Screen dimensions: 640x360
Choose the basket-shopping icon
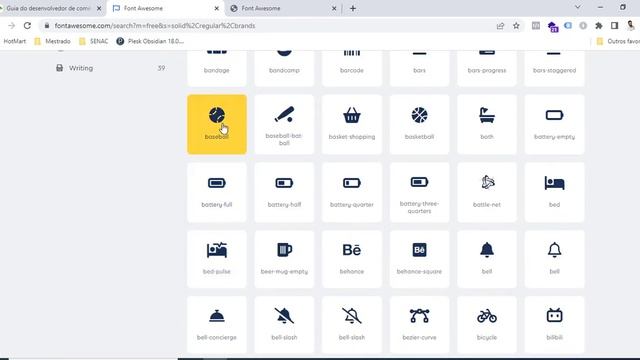(x=352, y=124)
